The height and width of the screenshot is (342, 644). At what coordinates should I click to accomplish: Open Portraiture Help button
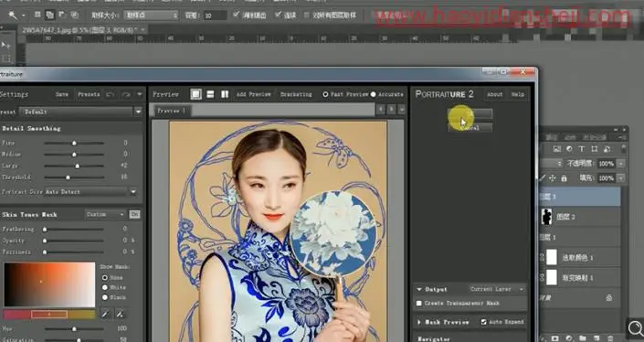518,94
